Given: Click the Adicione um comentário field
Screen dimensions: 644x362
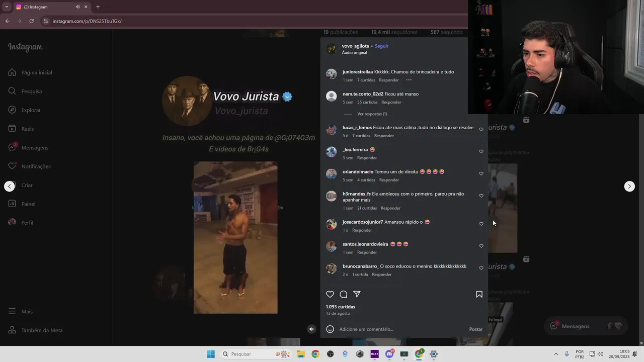Looking at the screenshot, I should click(401, 329).
